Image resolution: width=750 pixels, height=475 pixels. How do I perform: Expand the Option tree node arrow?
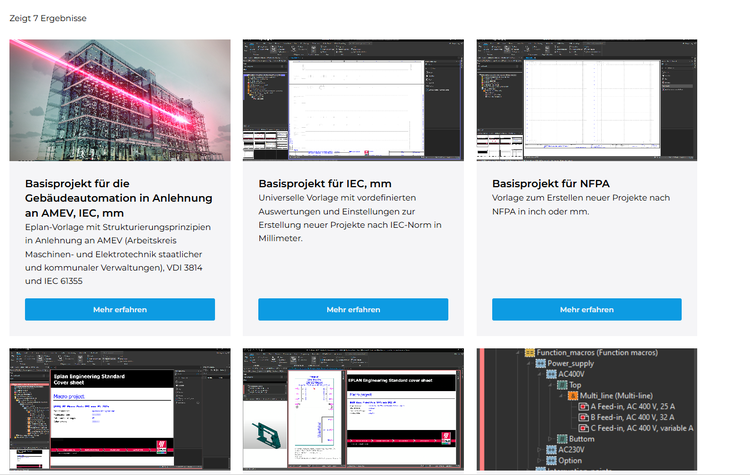[x=540, y=461]
